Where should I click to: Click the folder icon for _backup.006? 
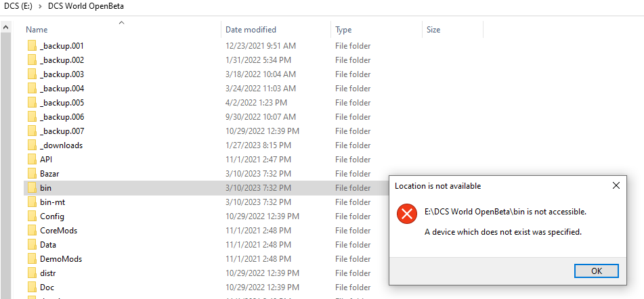click(33, 117)
